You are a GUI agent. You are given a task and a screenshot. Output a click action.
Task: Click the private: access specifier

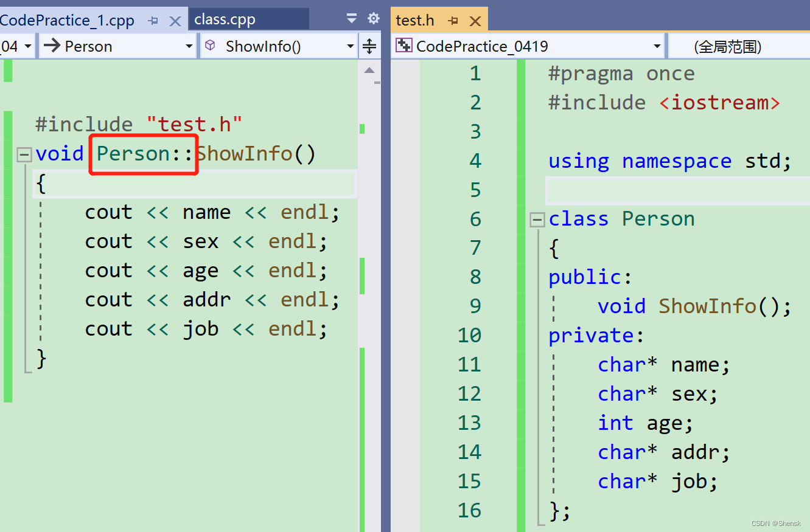pos(596,336)
